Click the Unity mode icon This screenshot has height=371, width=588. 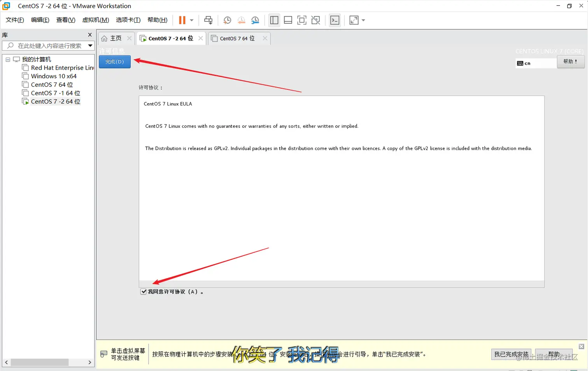point(316,20)
